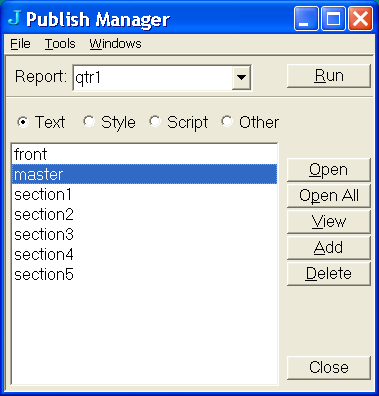Select 'master' in the list
The height and width of the screenshot is (396, 379).
(x=144, y=174)
